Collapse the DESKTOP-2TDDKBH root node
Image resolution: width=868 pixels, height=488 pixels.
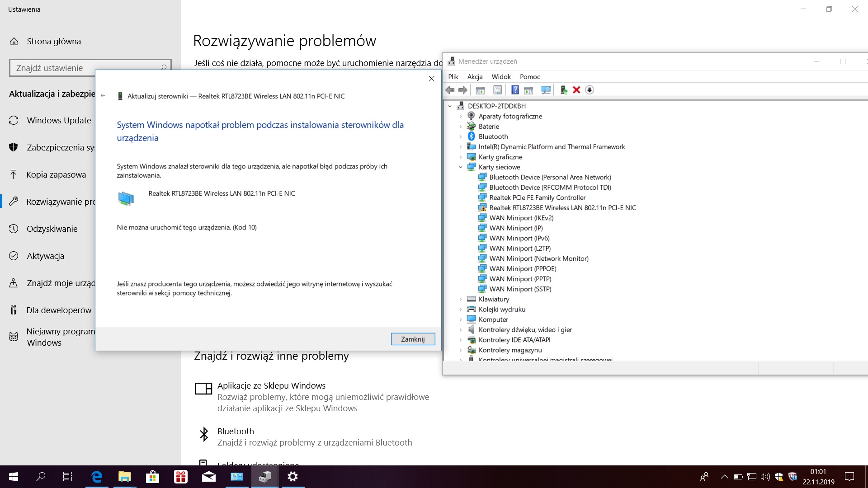(450, 106)
